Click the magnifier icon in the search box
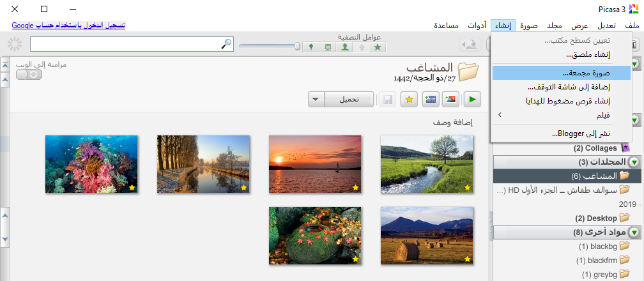 pos(226,44)
